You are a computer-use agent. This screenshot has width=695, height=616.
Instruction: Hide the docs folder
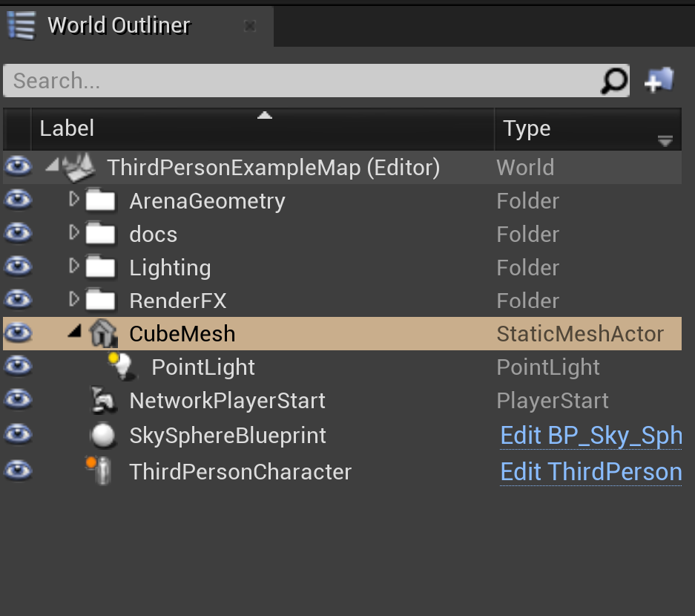click(x=18, y=233)
